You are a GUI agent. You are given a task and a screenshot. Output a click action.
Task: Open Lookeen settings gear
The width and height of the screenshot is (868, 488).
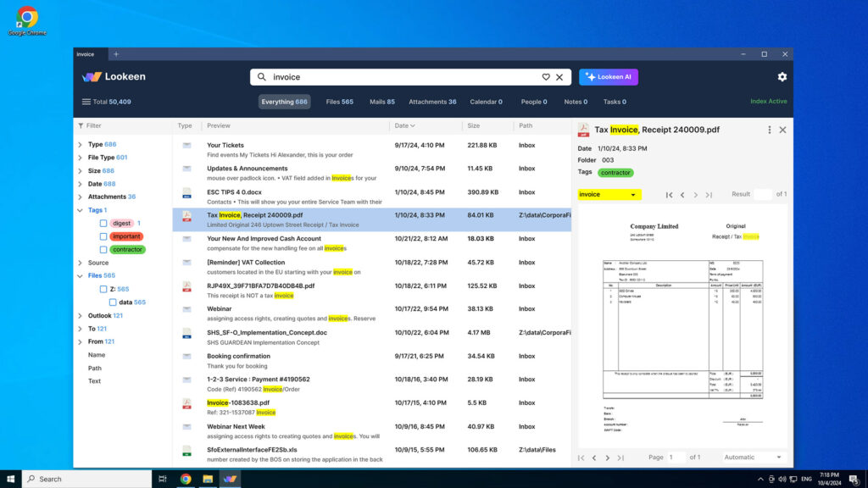(x=782, y=77)
